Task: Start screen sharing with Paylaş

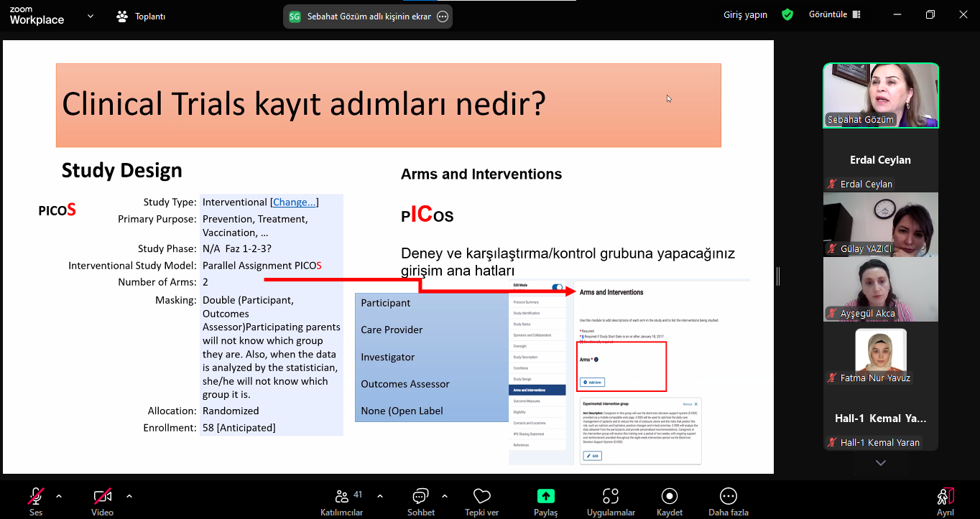Action: coord(545,496)
